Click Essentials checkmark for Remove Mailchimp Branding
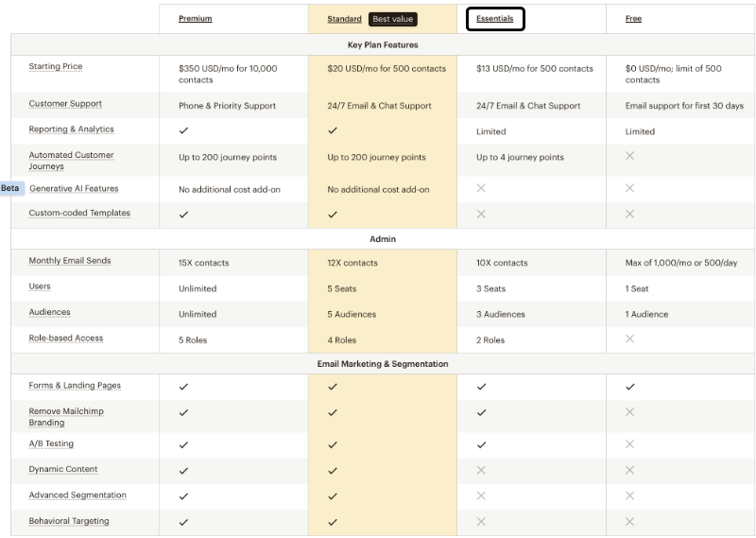The width and height of the screenshot is (756, 538). click(481, 412)
